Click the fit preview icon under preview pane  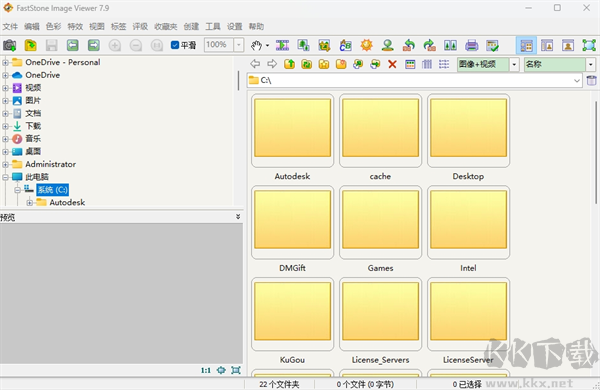(x=236, y=370)
